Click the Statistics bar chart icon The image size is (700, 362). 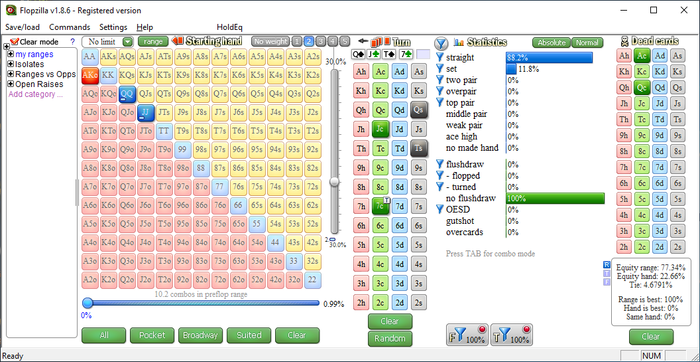coord(458,42)
